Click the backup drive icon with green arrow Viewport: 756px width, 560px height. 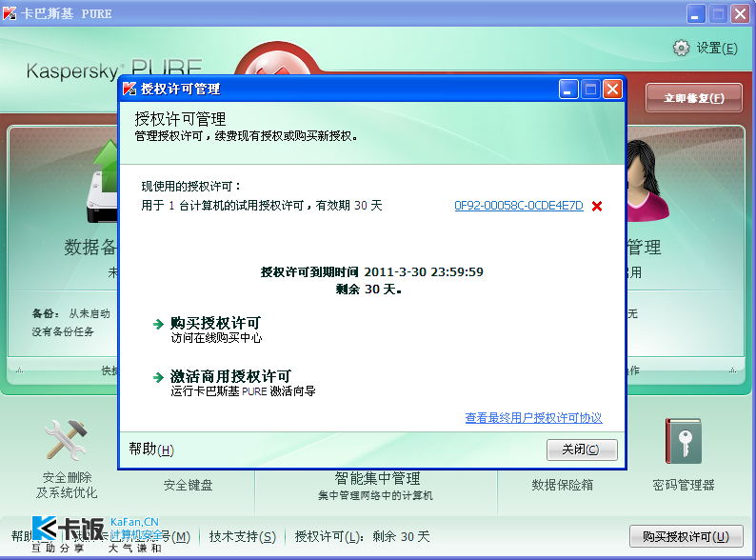tap(102, 181)
